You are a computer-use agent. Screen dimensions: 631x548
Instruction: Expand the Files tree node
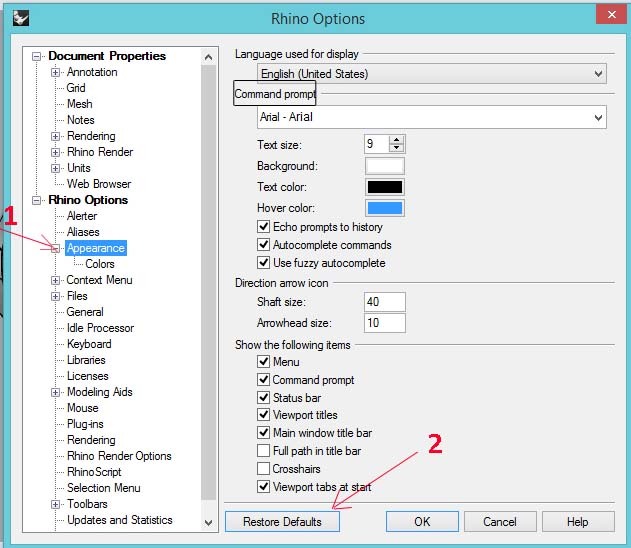pos(56,297)
